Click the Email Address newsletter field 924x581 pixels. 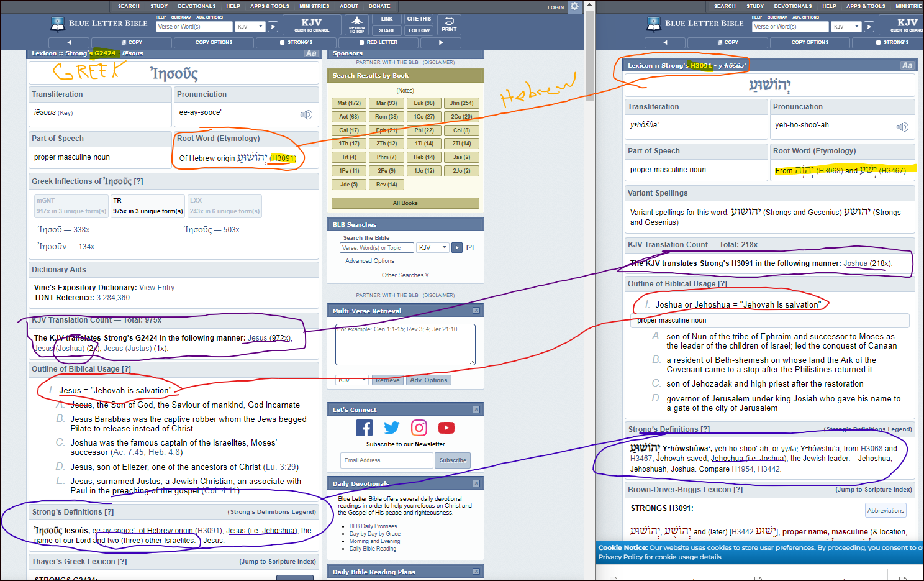coord(386,460)
